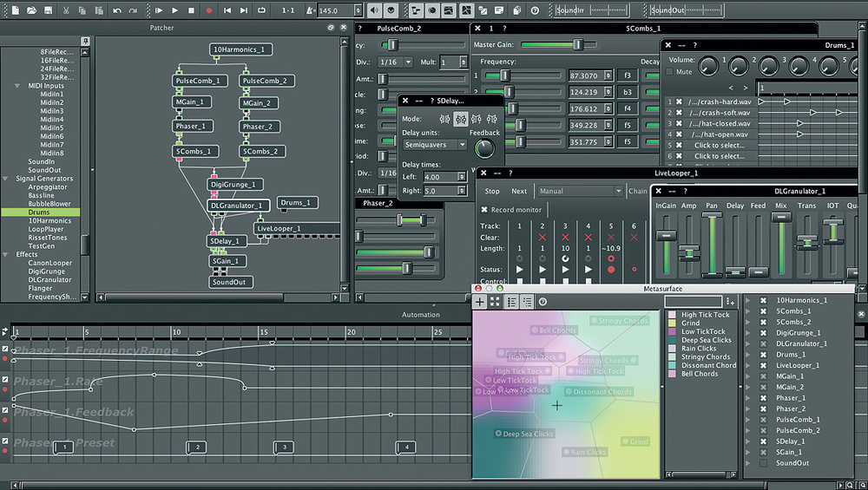This screenshot has width=868, height=490.
Task: Toggle crash-hard.wav enable X in Drums
Action: (680, 101)
